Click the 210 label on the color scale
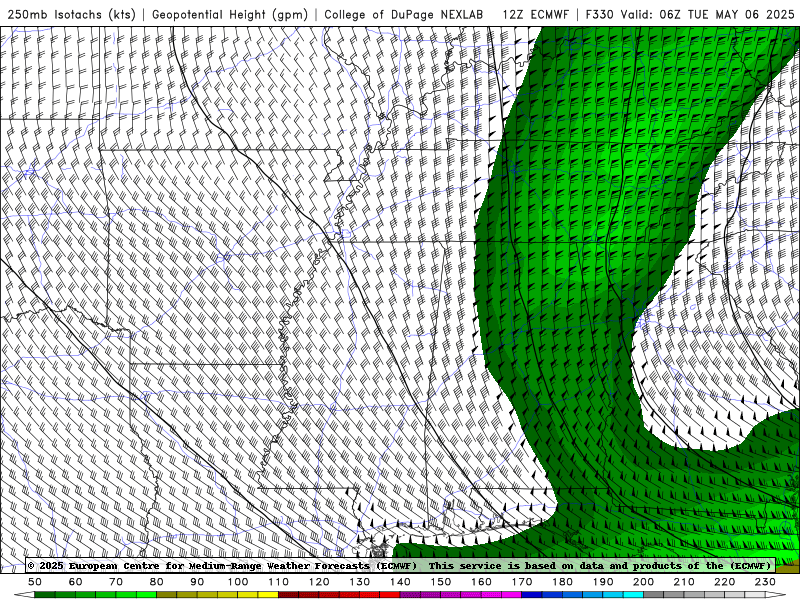 click(684, 582)
